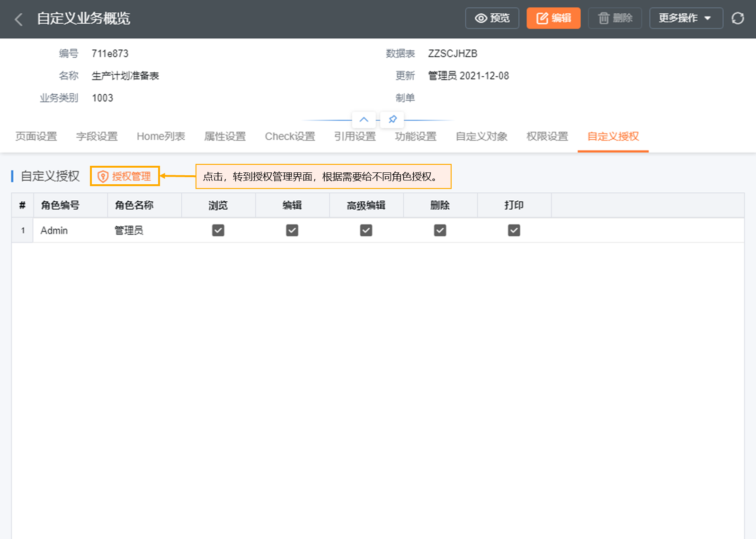Click the 角色编号 column header
Screen dimensions: 756x539
tap(70, 205)
